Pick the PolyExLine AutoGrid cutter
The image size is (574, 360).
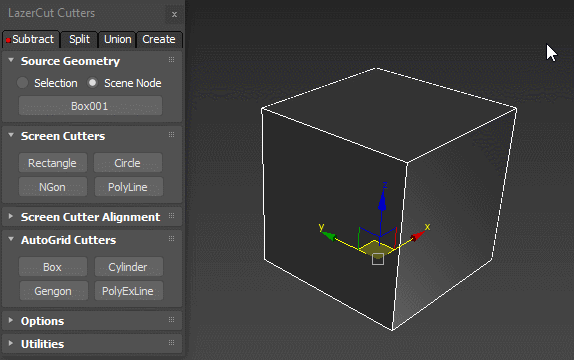[128, 291]
